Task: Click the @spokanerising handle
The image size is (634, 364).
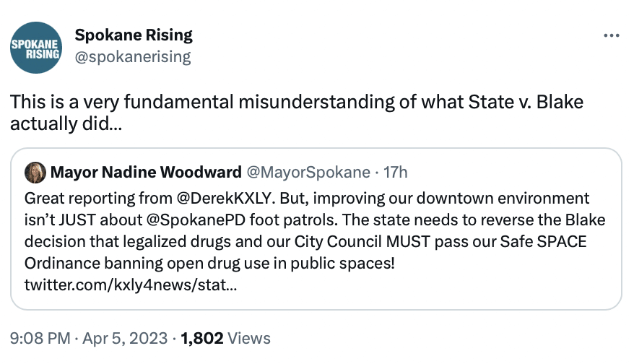Action: 133,56
